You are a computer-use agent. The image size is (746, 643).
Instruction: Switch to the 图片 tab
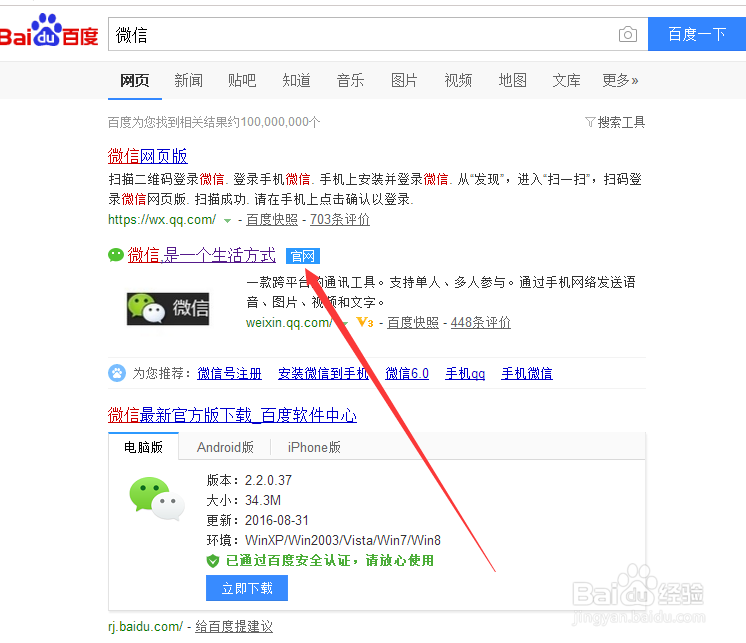click(x=404, y=80)
